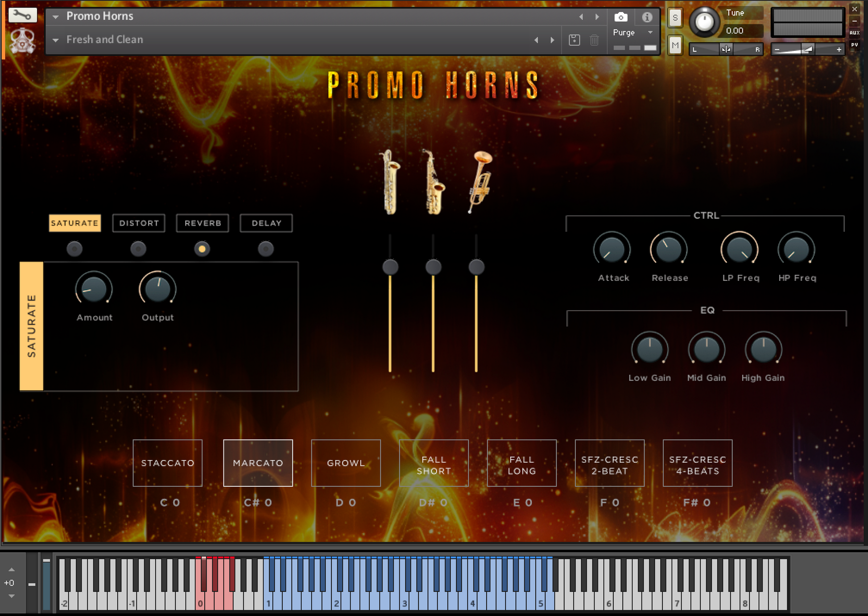
Task: Enable the Delay effect power LED
Action: coord(266,249)
